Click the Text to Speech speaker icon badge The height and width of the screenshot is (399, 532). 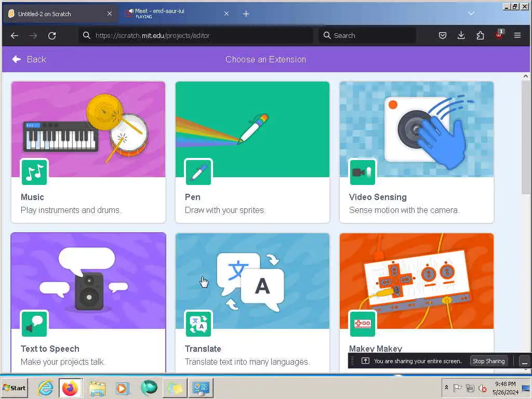34,324
